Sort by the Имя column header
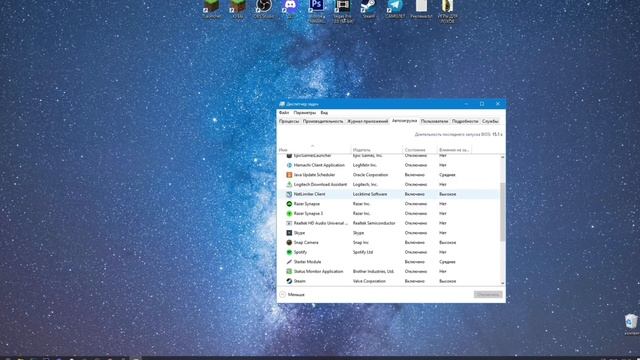Image resolution: width=640 pixels, height=360 pixels. click(313, 150)
